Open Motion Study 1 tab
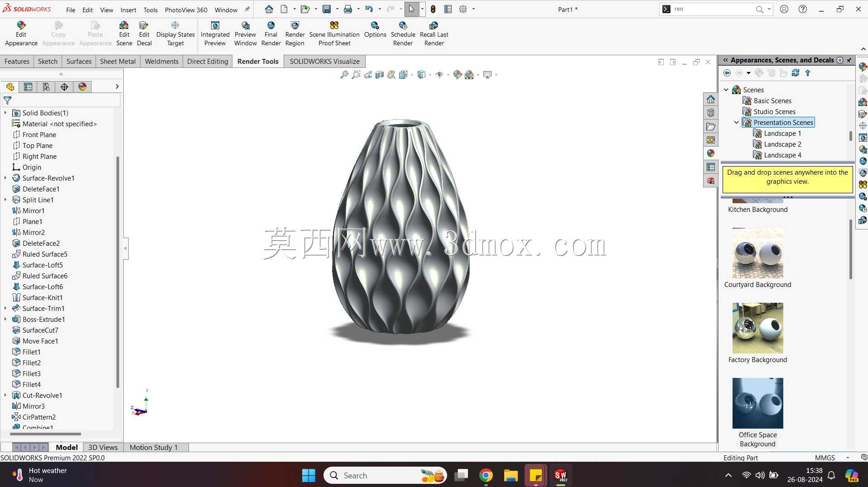This screenshot has height=487, width=868. [x=154, y=447]
